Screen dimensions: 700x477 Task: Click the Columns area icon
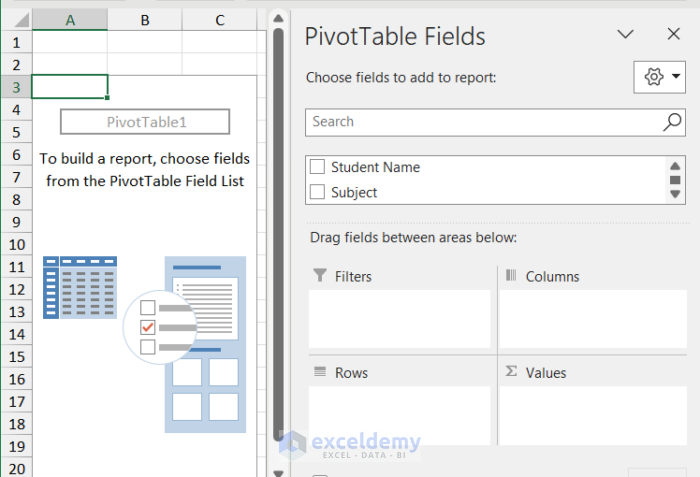tap(511, 276)
